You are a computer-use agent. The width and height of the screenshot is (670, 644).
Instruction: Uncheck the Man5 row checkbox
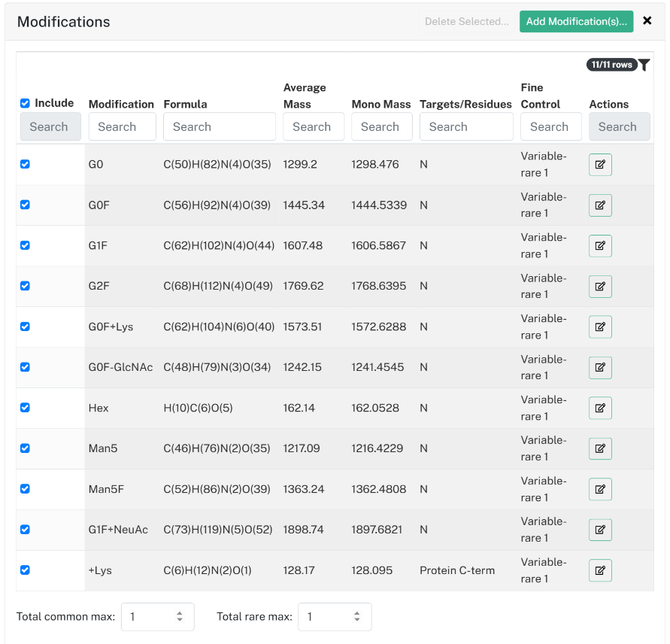coord(26,448)
